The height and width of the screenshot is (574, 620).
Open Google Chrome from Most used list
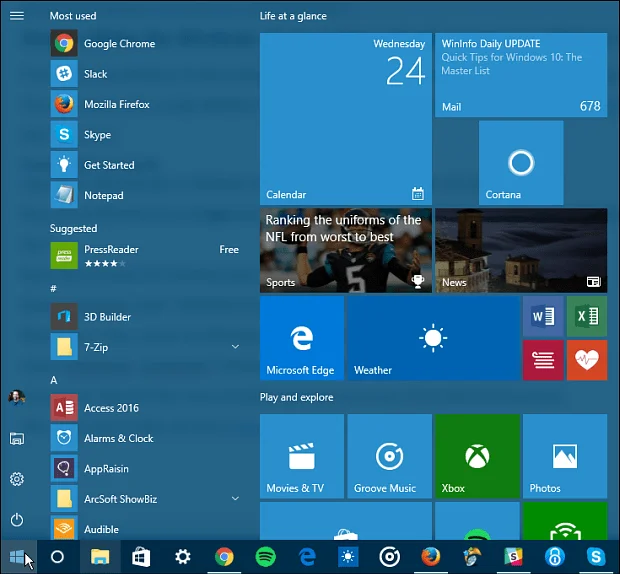pyautogui.click(x=145, y=43)
